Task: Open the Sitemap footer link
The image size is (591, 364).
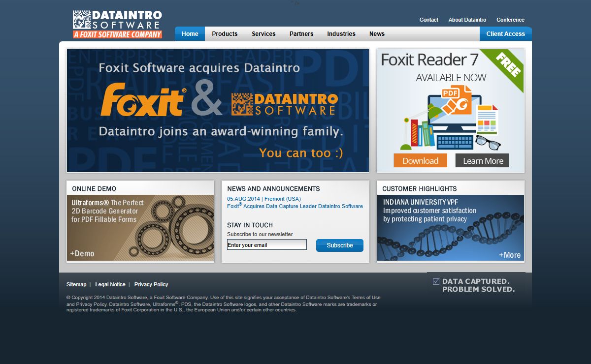Action: [76, 284]
